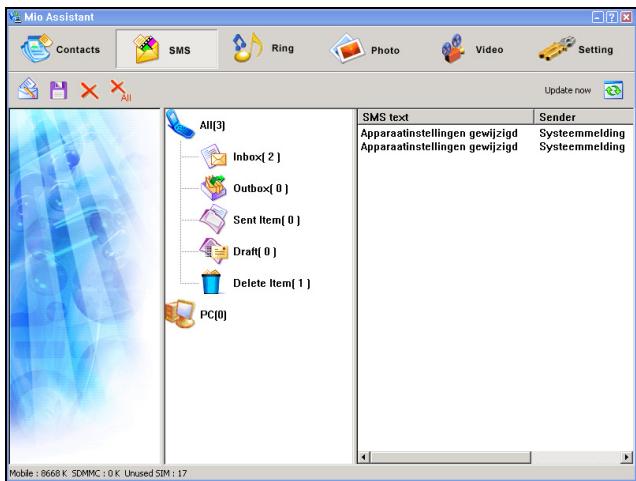Screen dimensions: 636x481
Task: Click the Outbox tray icon
Action: [x=214, y=188]
